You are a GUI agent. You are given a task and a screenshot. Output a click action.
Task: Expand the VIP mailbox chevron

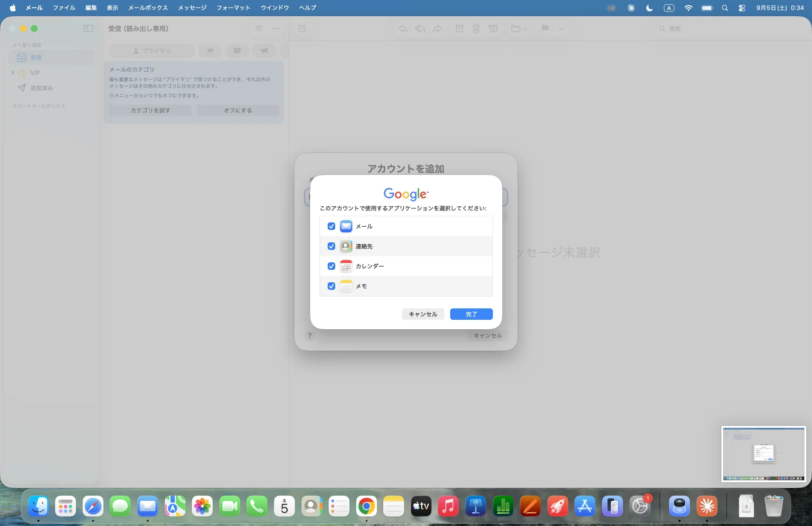[13, 73]
